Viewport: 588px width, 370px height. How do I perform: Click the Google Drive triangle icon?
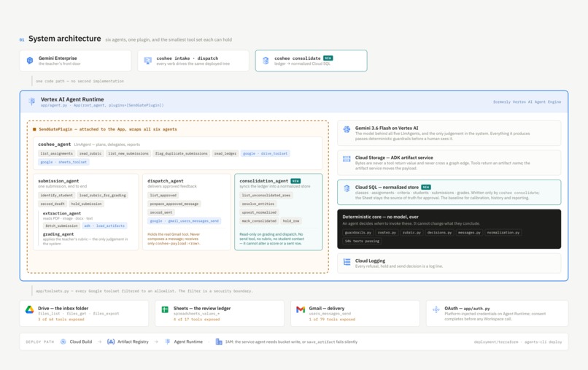click(x=30, y=309)
